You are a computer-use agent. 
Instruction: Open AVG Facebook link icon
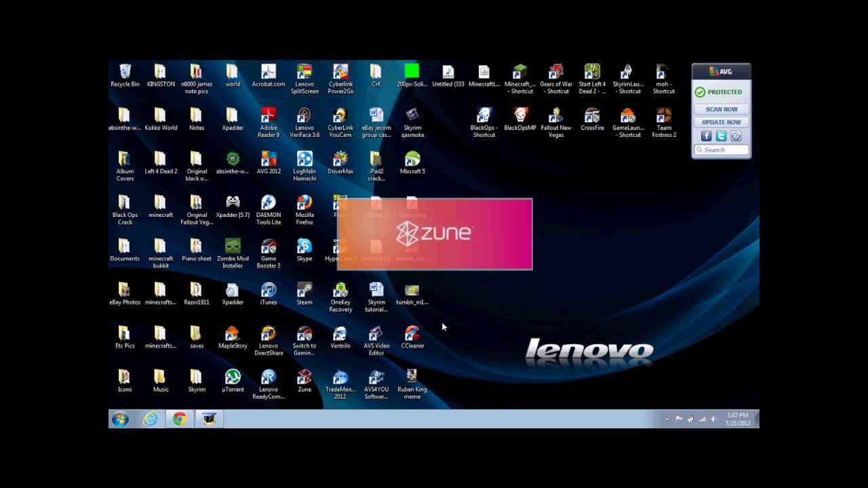(x=706, y=136)
